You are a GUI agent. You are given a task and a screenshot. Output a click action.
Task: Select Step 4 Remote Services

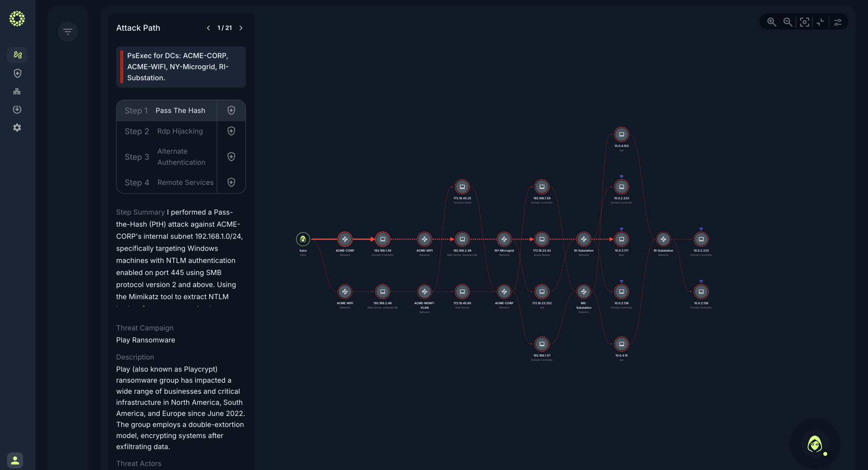coord(167,182)
